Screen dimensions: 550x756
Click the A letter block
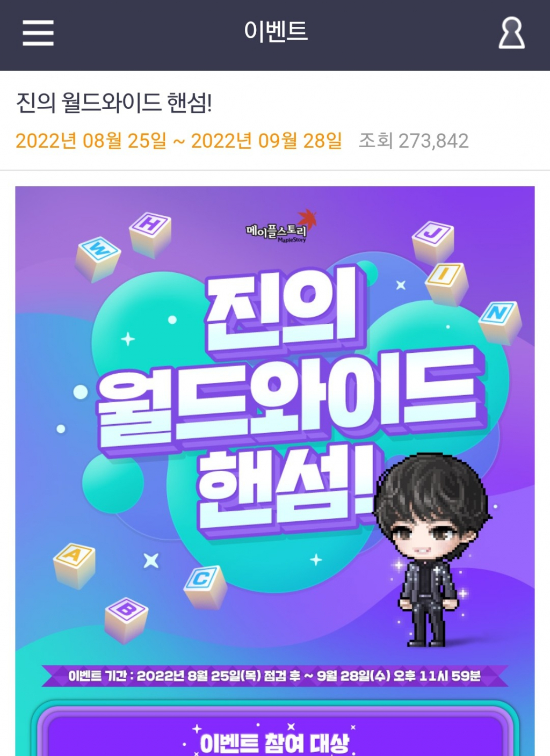75,565
